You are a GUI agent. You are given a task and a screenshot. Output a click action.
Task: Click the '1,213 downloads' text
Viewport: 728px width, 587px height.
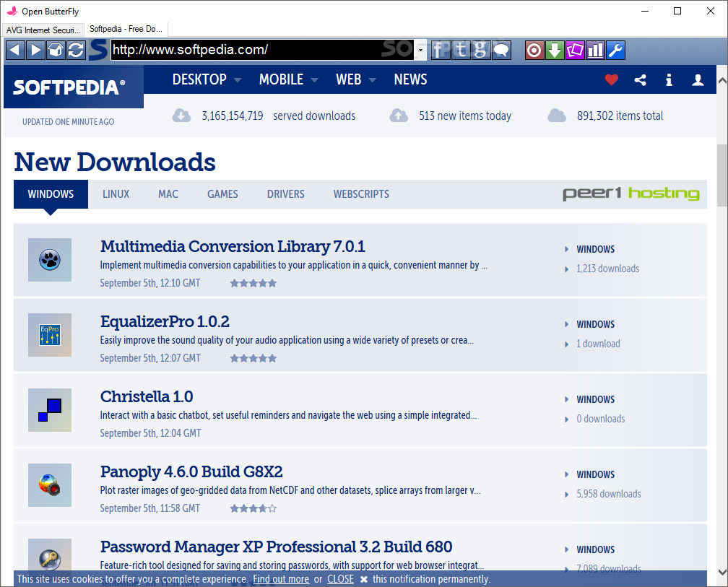pyautogui.click(x=608, y=269)
